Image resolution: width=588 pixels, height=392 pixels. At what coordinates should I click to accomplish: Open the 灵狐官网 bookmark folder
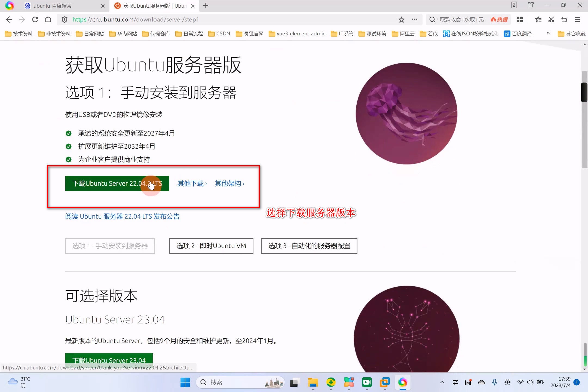coord(250,34)
